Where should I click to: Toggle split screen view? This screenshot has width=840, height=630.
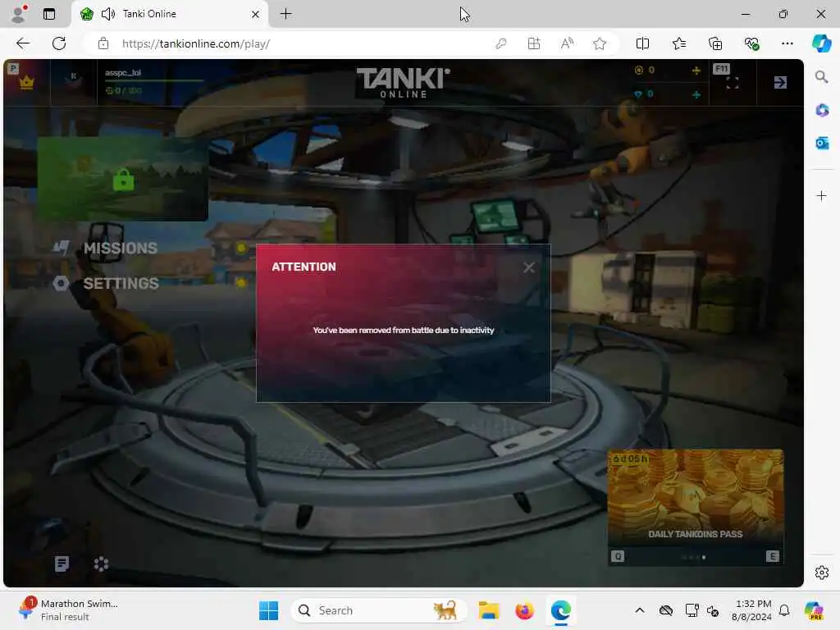tap(642, 43)
